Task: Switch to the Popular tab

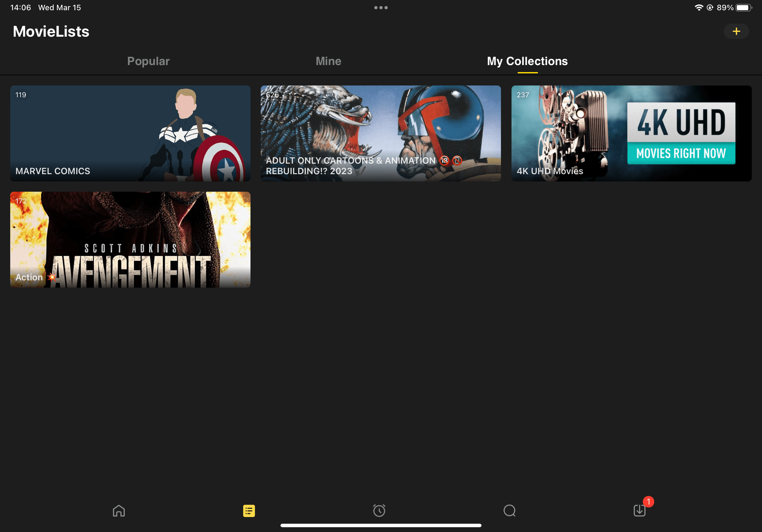Action: coord(148,61)
